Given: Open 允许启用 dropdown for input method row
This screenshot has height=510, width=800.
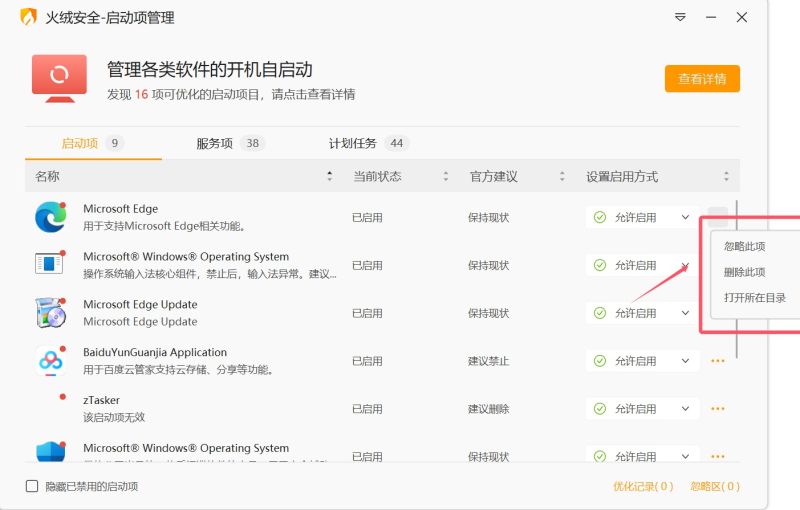Looking at the screenshot, I should coord(642,265).
